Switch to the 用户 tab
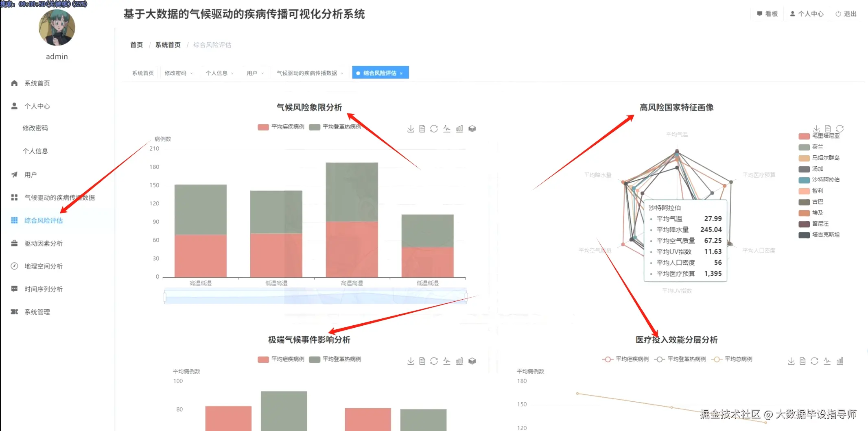Screen dimensions: 868x431 point(252,73)
